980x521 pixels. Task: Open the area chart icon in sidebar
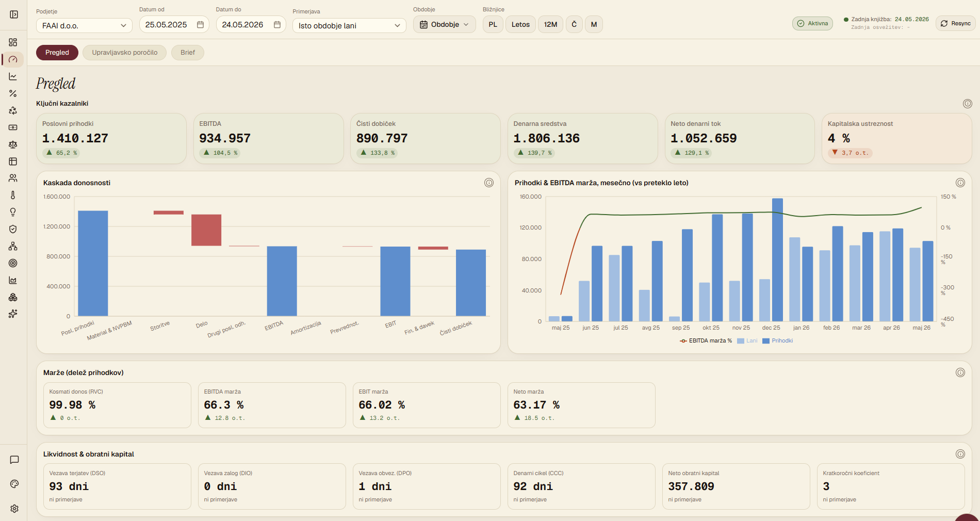[13, 280]
